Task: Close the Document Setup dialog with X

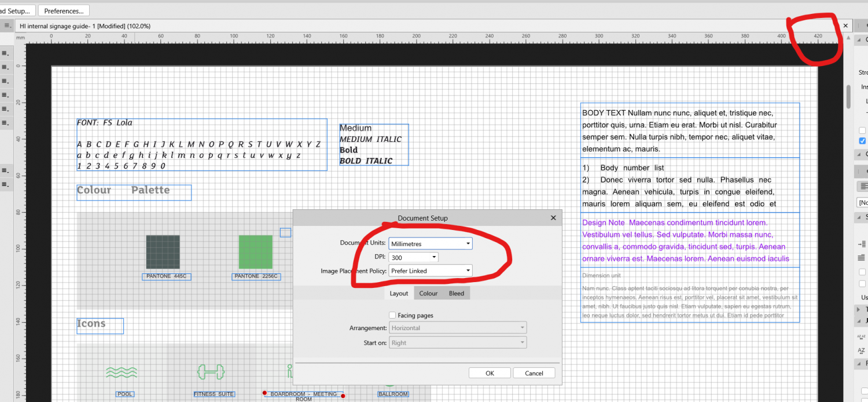Action: [553, 218]
